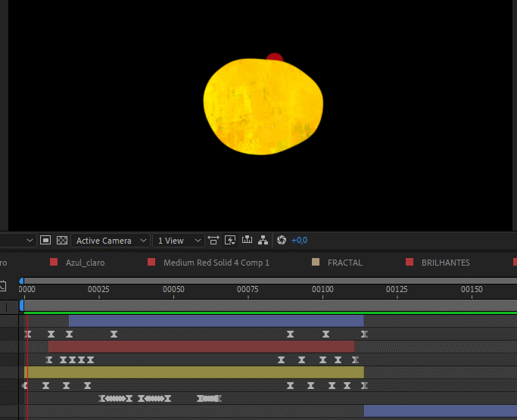Click the blue time navigator start handle
The image size is (517, 420).
click(21, 281)
